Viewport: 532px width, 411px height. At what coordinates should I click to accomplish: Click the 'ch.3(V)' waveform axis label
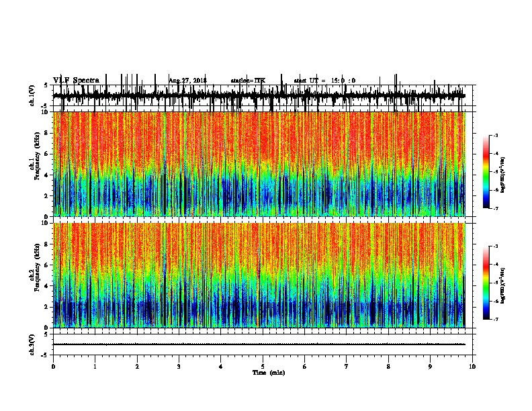[32, 345]
